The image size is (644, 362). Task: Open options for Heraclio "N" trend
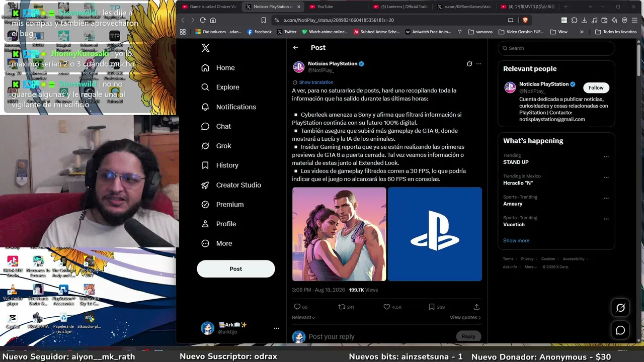606,177
